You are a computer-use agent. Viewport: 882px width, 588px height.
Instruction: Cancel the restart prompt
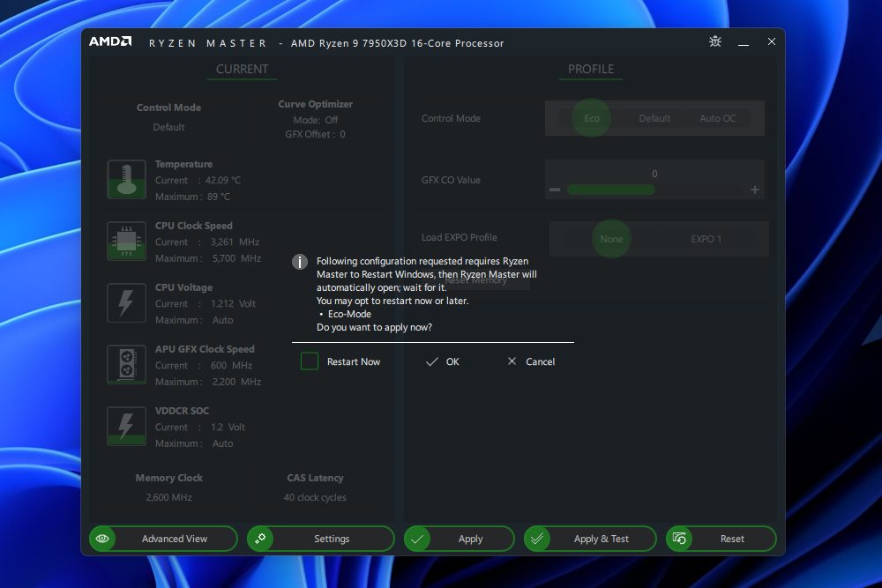[531, 361]
